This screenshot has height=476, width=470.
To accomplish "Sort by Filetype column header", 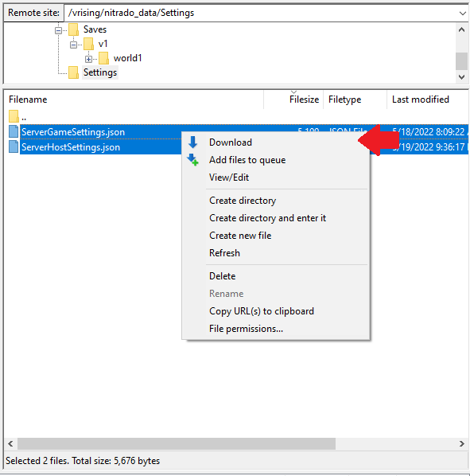I will point(355,99).
